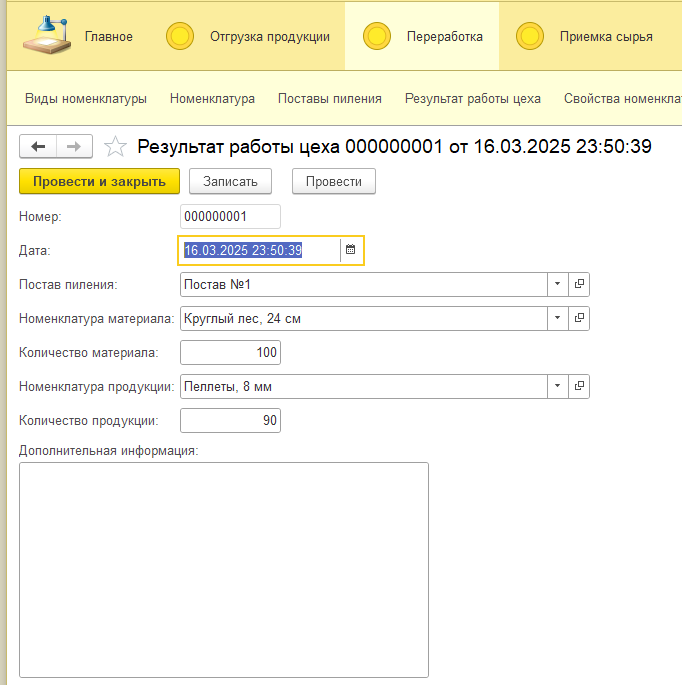This screenshot has width=682, height=685.
Task: Open the calendar picker for Дата
Action: [x=351, y=250]
